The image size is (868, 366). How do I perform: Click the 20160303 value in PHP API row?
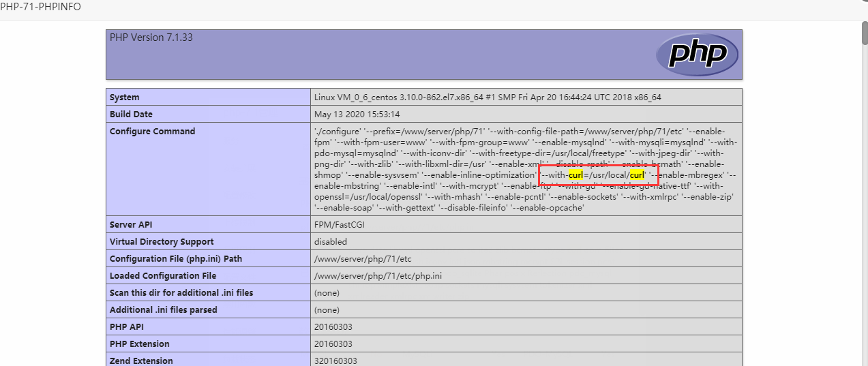coord(333,327)
